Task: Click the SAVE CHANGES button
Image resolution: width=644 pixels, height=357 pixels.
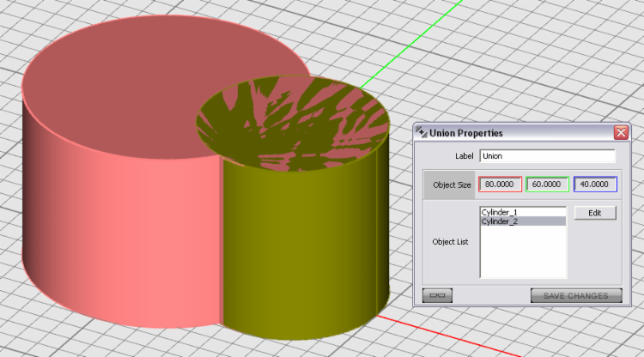Action: (576, 295)
